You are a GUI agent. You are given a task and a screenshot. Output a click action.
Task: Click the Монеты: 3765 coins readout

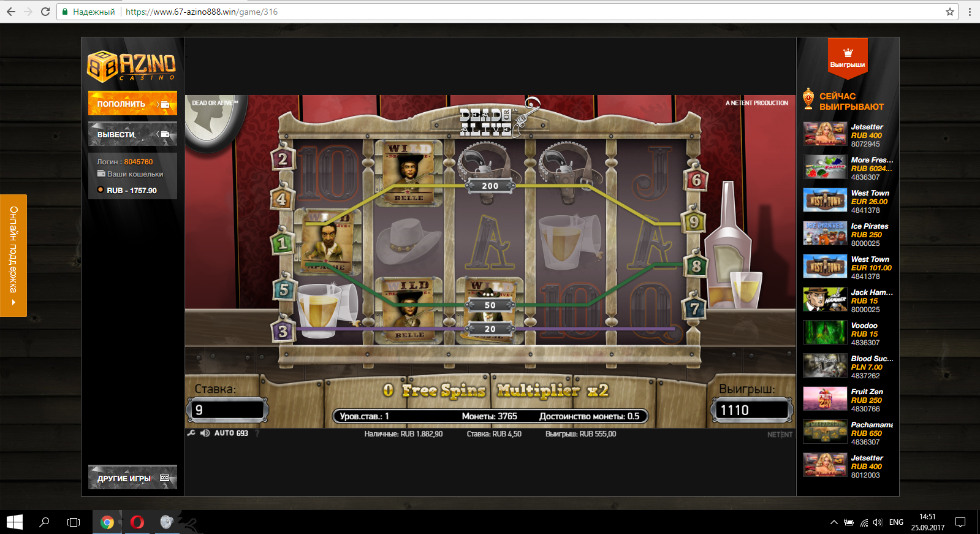489,416
